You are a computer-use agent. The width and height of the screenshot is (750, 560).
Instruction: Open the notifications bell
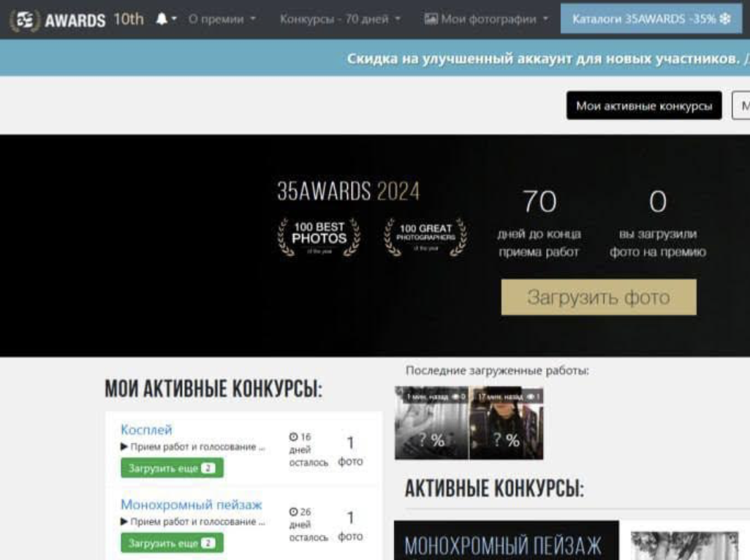[x=162, y=19]
